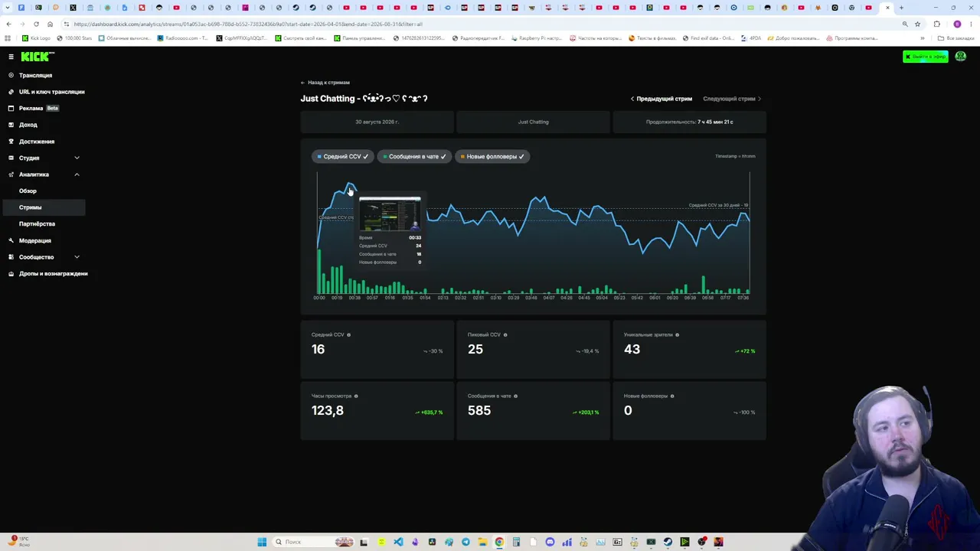The width and height of the screenshot is (980, 551).
Task: Click the stream duration 7 ч 45 мин 21 с
Action: coord(690,122)
